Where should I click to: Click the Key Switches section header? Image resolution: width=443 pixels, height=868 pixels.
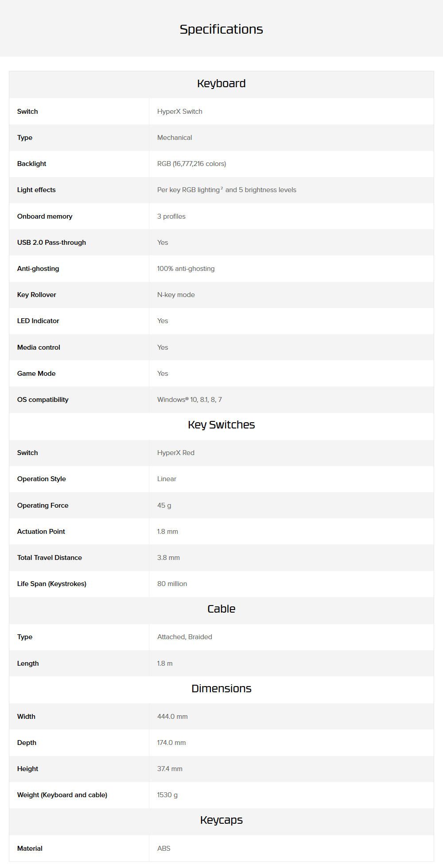click(221, 425)
